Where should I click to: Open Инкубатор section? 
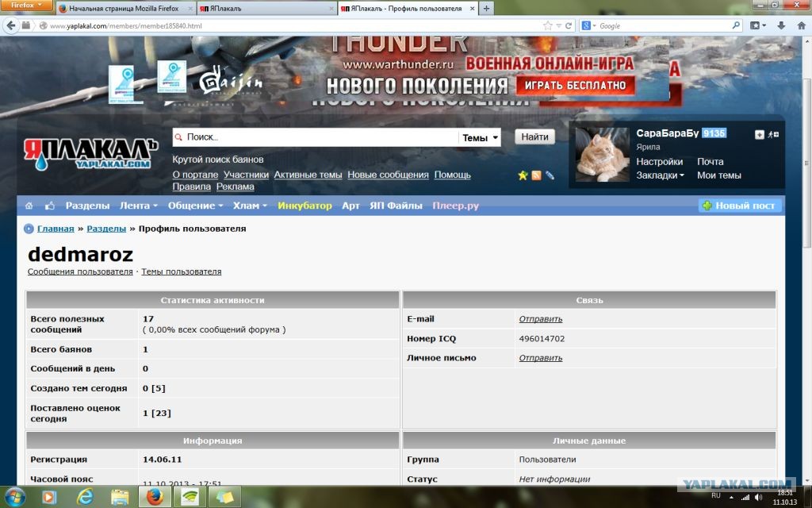[304, 206]
